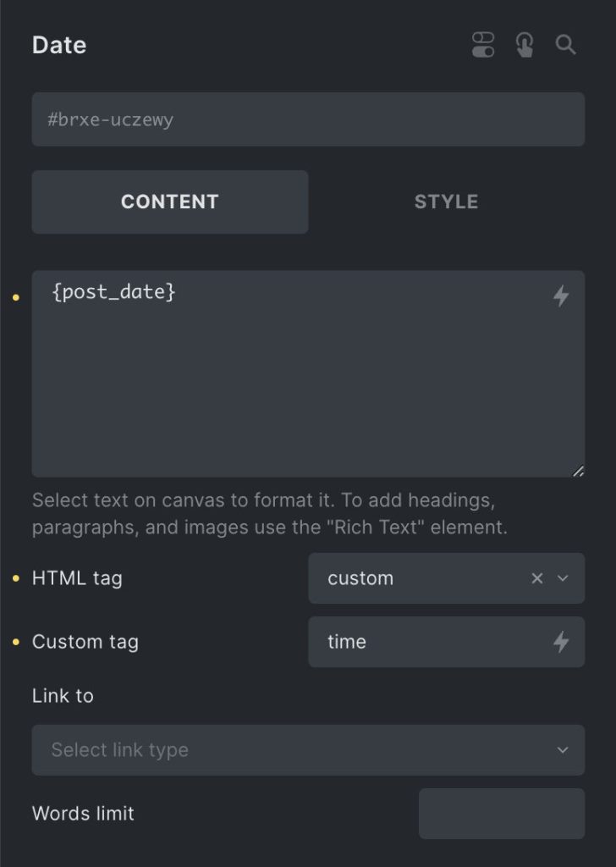Click yellow dot beside HTML tag label
The width and height of the screenshot is (616, 867).
tap(16, 579)
